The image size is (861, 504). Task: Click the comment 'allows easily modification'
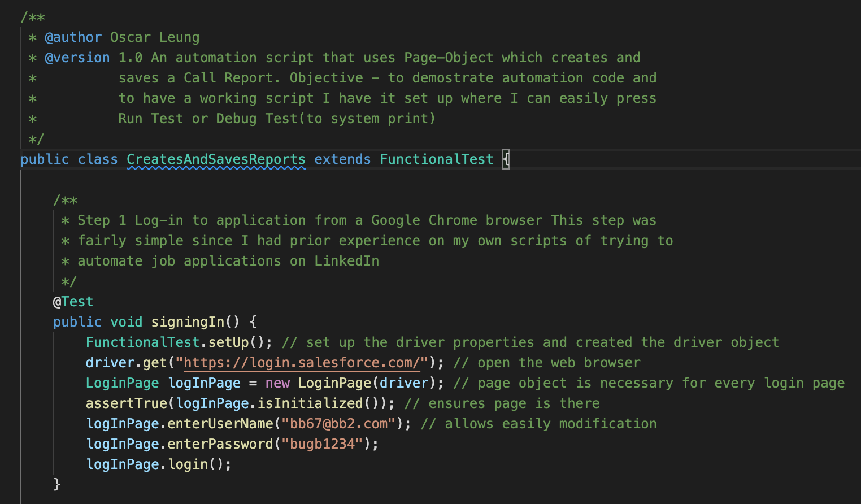point(539,424)
